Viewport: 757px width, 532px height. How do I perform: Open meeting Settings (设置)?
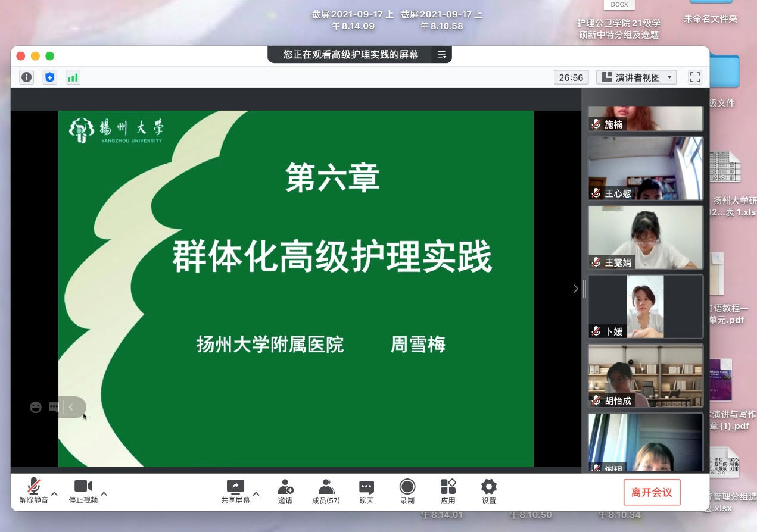489,492
